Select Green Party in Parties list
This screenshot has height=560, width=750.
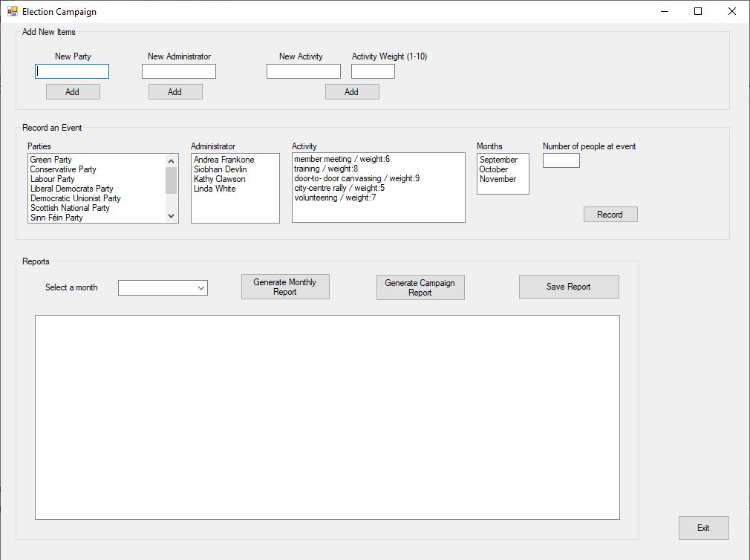51,160
